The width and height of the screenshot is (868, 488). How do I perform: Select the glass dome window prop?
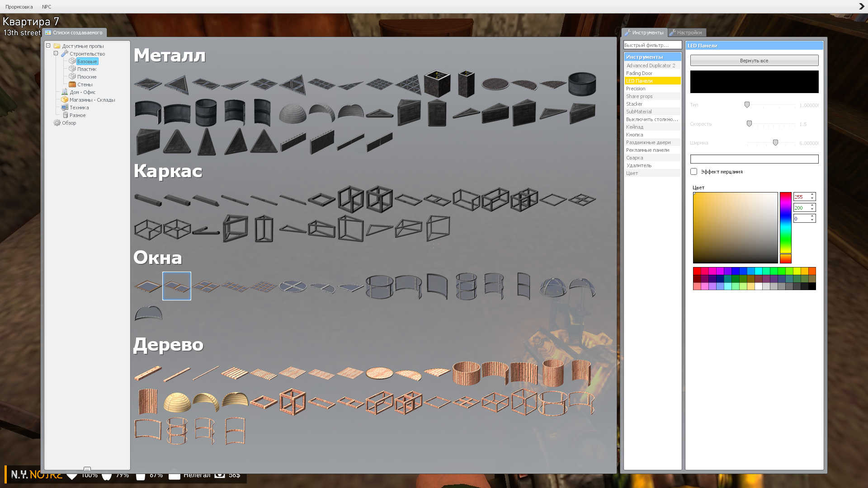point(552,287)
